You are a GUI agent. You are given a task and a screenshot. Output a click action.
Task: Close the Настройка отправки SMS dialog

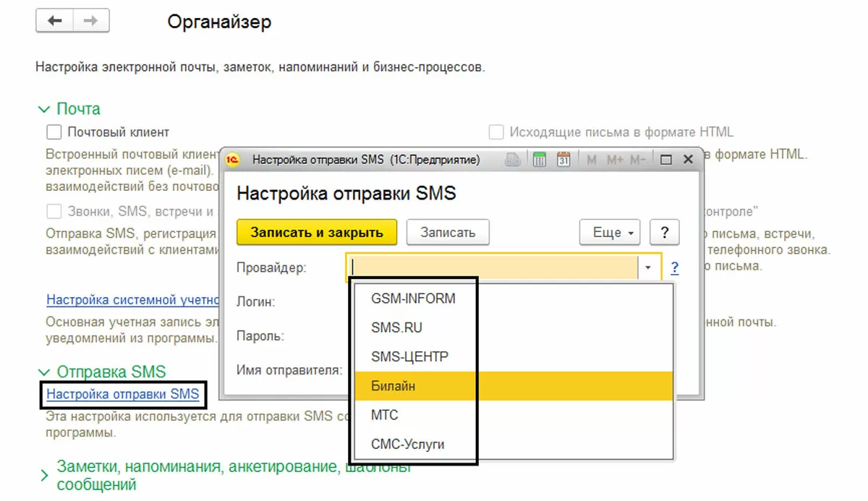(689, 160)
